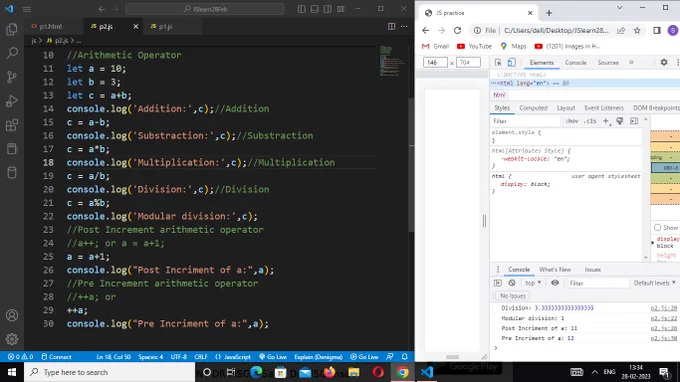Click the viewport width field 146

[x=435, y=62]
